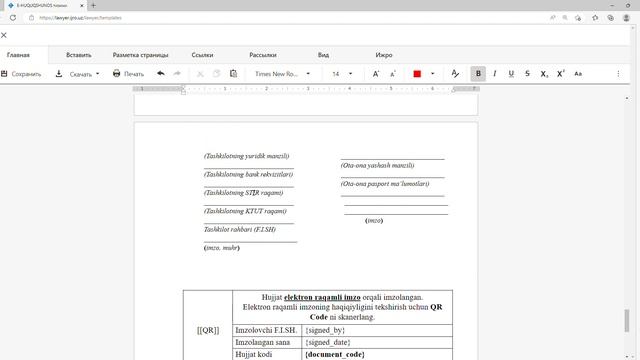Redo the last undone action
Screen dimensions: 640x360
tap(177, 74)
